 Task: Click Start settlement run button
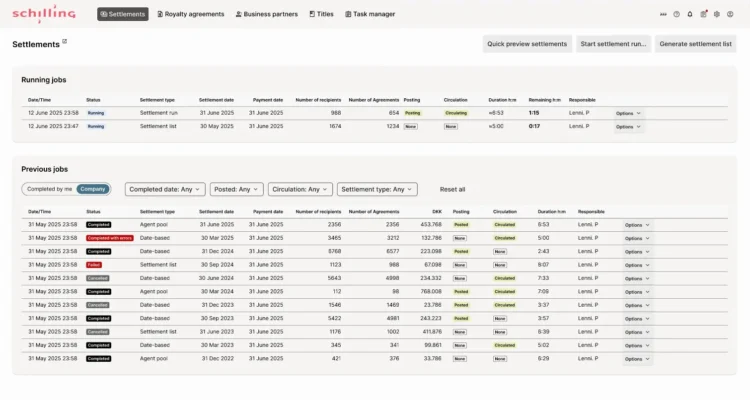click(x=613, y=44)
